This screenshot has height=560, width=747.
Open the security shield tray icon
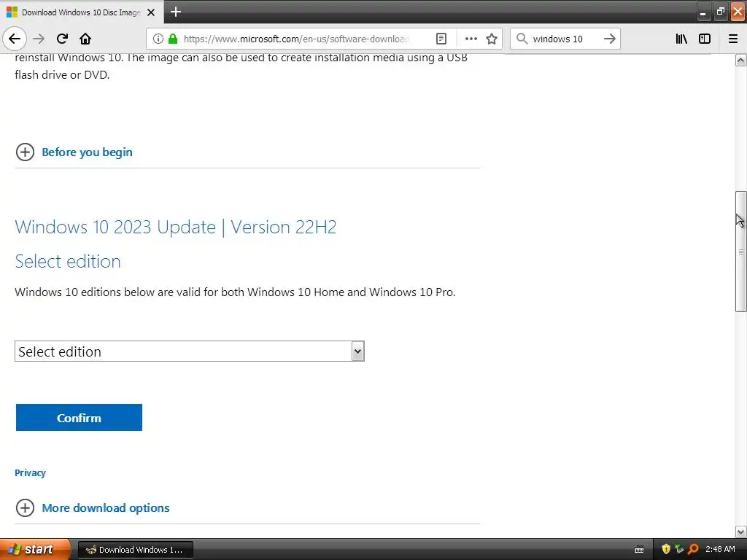666,550
